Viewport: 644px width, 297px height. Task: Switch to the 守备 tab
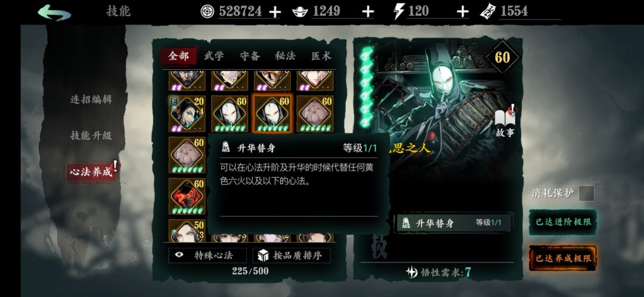[x=250, y=56]
